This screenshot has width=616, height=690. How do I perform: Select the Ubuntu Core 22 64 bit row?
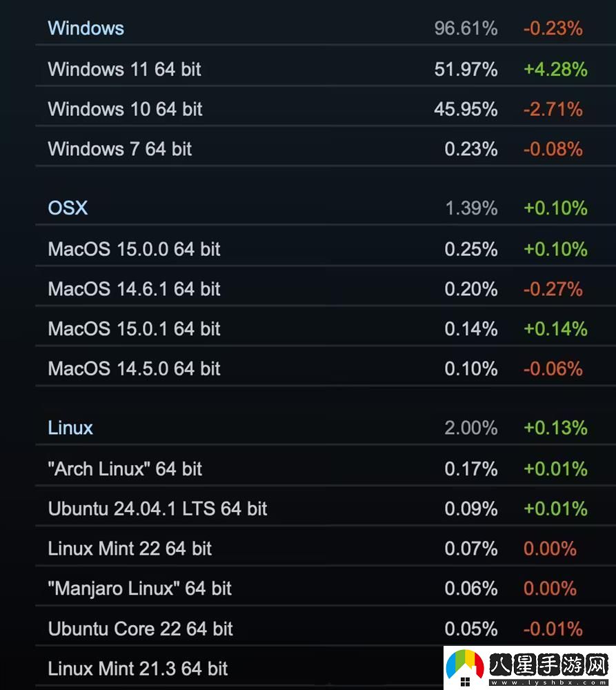pyautogui.click(x=140, y=629)
